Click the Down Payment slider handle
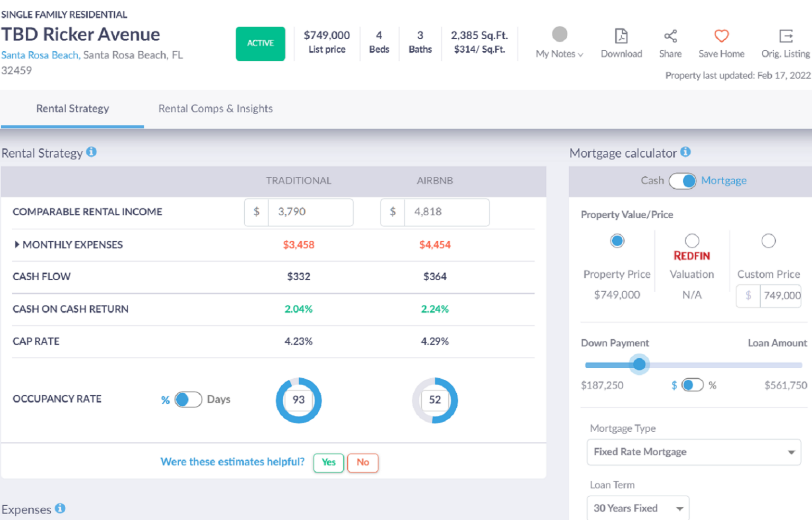The height and width of the screenshot is (520, 812). tap(639, 364)
